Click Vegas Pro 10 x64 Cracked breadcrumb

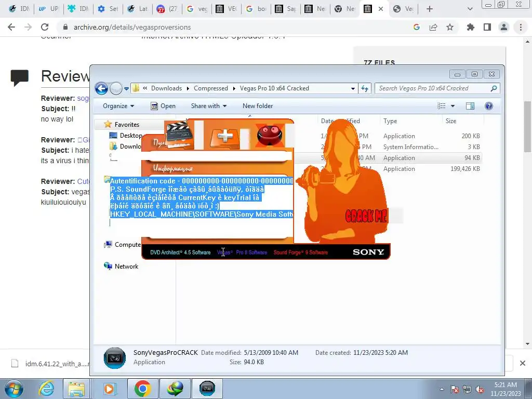point(274,88)
